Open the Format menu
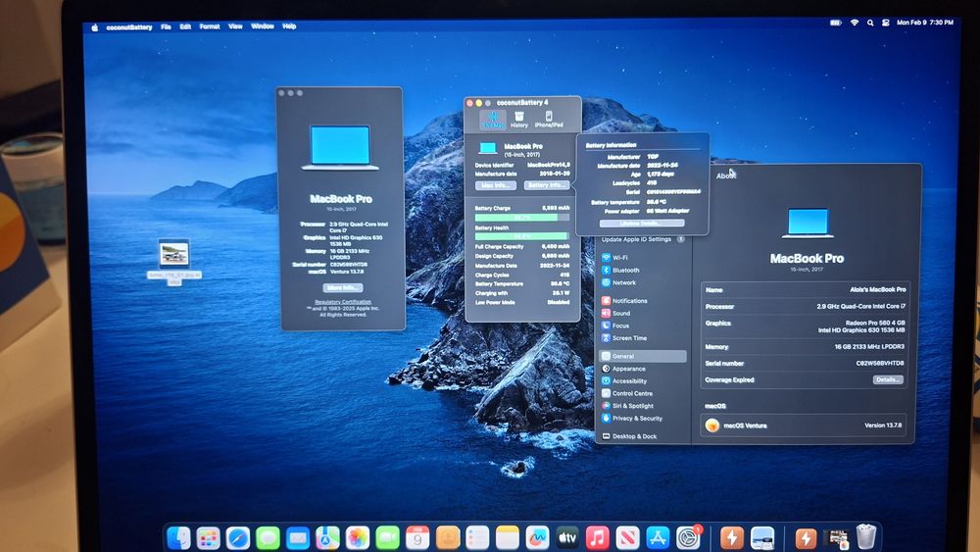 (x=210, y=26)
